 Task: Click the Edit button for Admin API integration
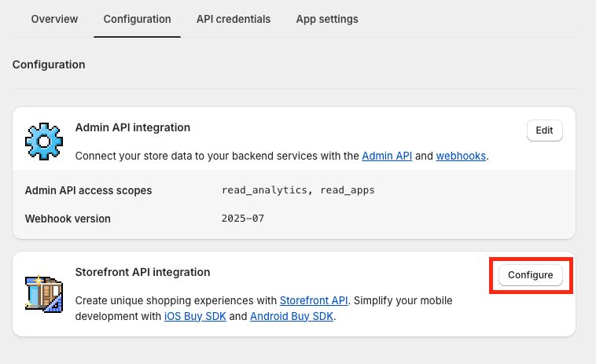coord(544,131)
